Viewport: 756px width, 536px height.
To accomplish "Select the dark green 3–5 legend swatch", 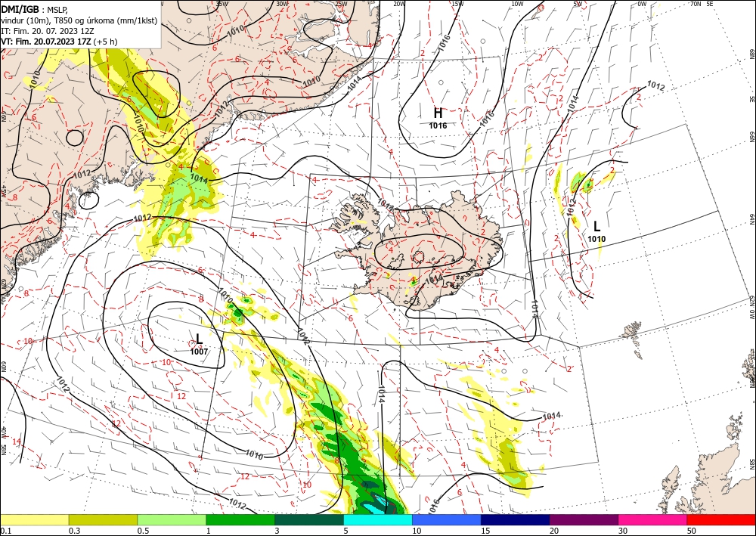I will tap(309, 519).
